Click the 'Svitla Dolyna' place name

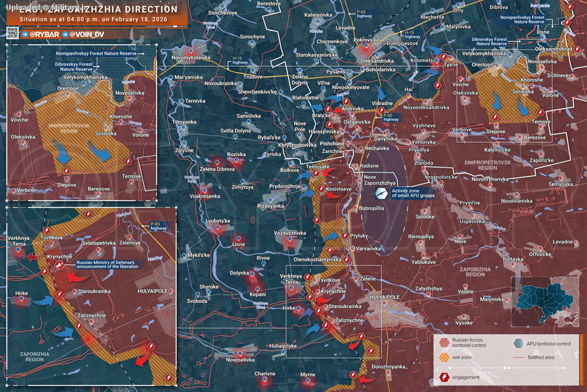[x=235, y=131]
